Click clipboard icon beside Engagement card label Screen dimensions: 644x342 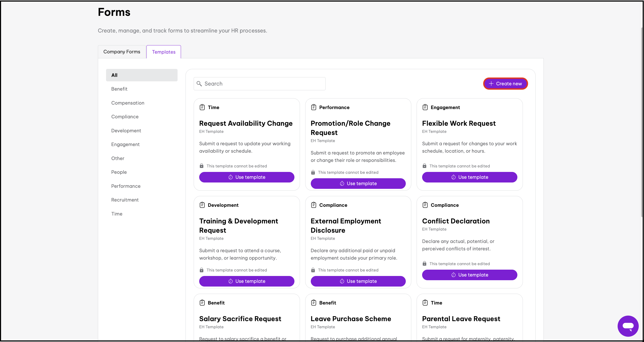click(425, 107)
